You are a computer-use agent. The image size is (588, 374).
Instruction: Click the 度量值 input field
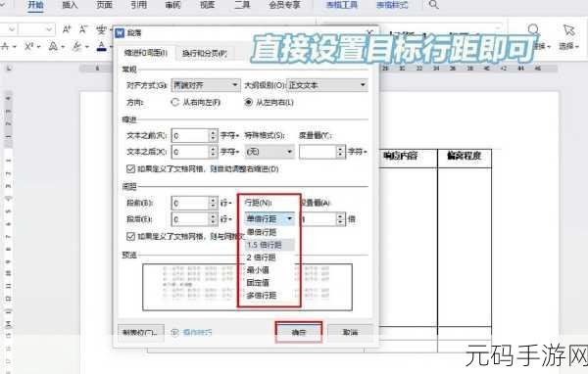point(318,152)
